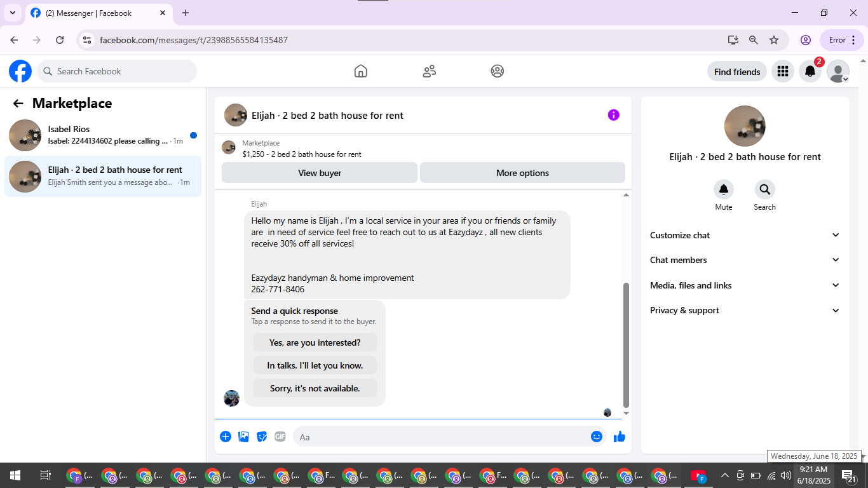Open more actions with the blue plus icon

(226, 437)
